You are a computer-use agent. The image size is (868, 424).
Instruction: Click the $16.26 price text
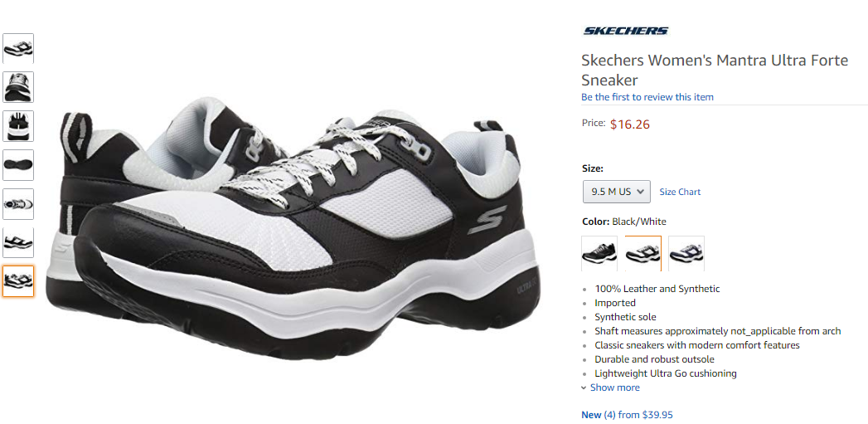[630, 124]
